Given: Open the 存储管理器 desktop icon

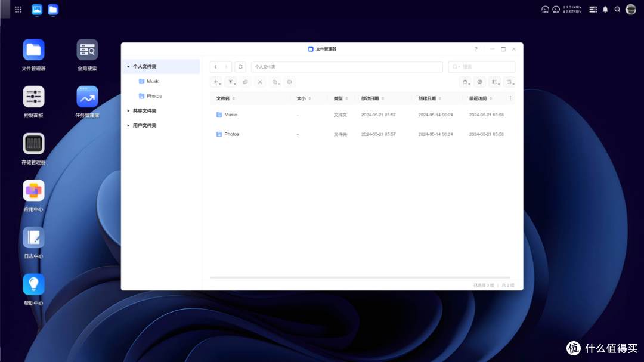Looking at the screenshot, I should pyautogui.click(x=33, y=144).
